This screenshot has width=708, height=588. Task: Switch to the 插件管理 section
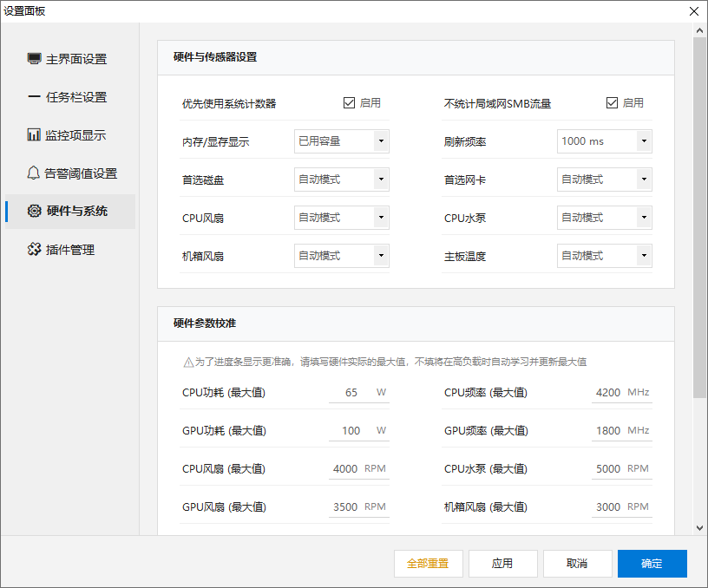[x=33, y=249]
